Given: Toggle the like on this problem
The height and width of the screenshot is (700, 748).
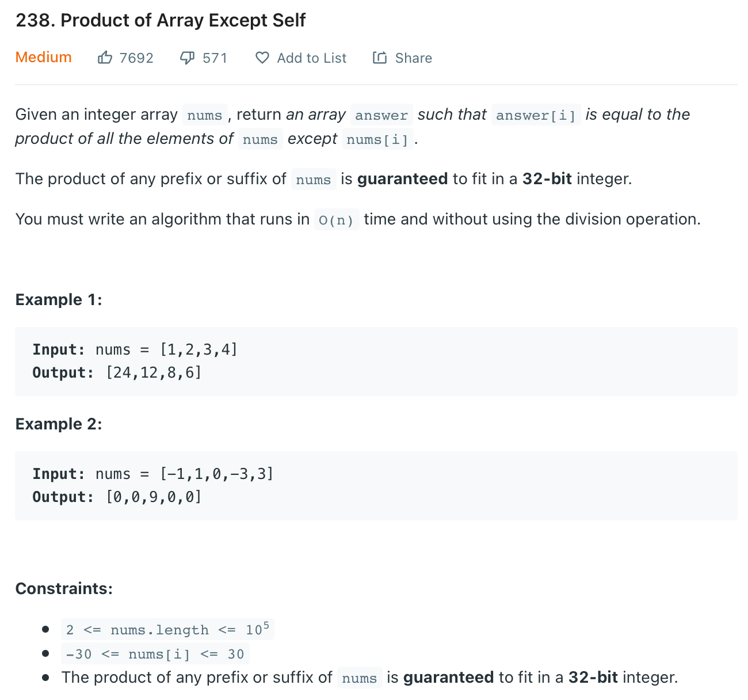Looking at the screenshot, I should pos(105,57).
